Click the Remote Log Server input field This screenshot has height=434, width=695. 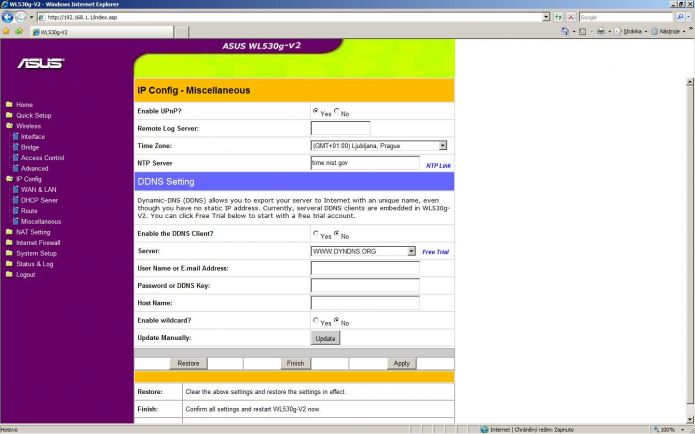pyautogui.click(x=341, y=128)
